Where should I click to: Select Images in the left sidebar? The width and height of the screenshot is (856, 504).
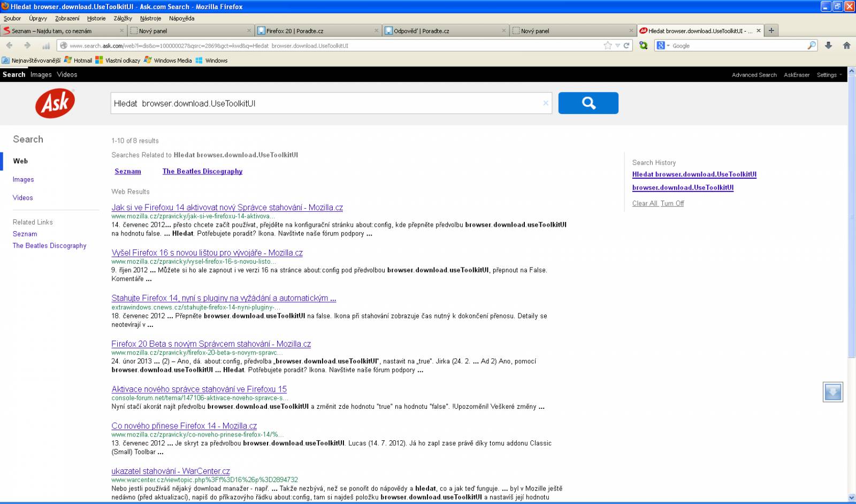point(24,180)
